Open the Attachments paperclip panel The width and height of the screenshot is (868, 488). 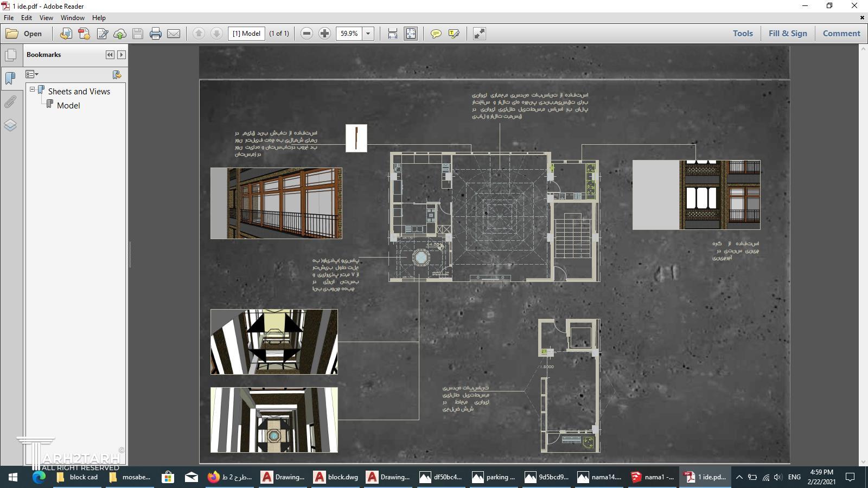[x=10, y=101]
